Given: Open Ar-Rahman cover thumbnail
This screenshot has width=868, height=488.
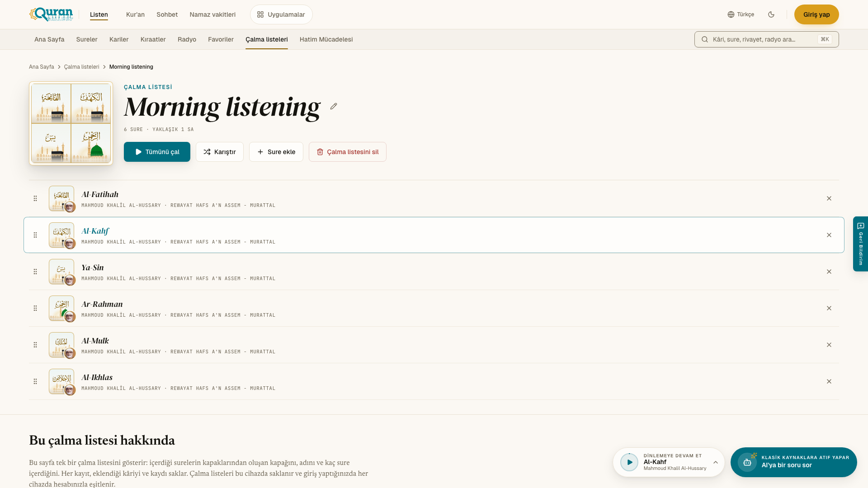Looking at the screenshot, I should [61, 308].
